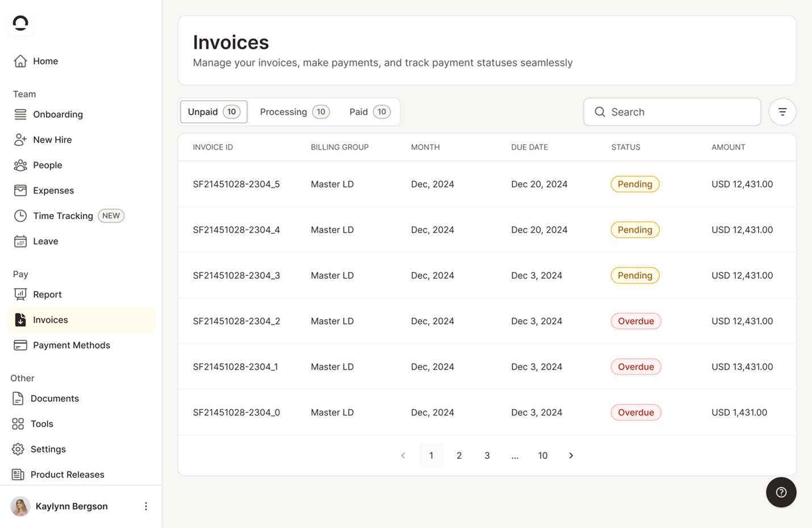Click the app logo at sidebar top
This screenshot has width=812, height=528.
pyautogui.click(x=20, y=23)
